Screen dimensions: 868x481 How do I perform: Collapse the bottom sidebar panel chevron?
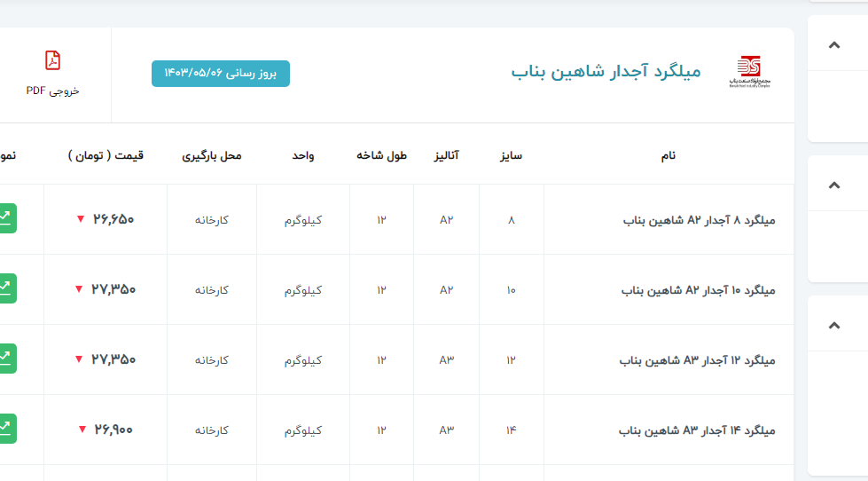coord(833,326)
